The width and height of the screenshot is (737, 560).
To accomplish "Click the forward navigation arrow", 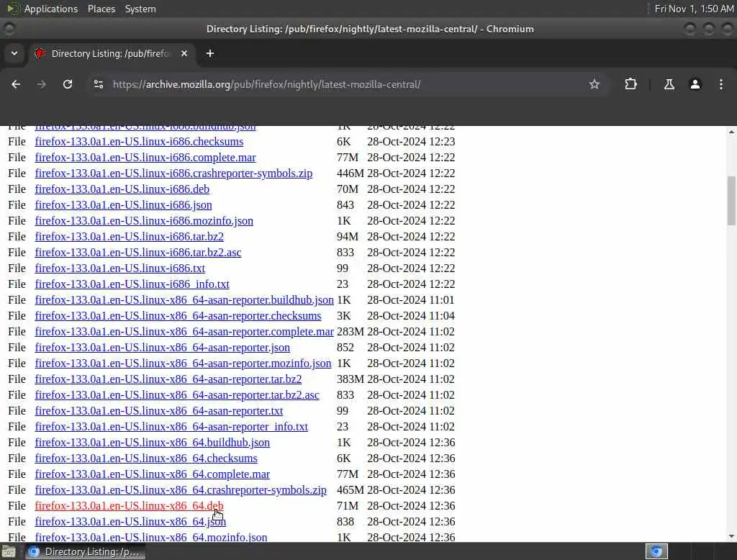I will tap(41, 84).
